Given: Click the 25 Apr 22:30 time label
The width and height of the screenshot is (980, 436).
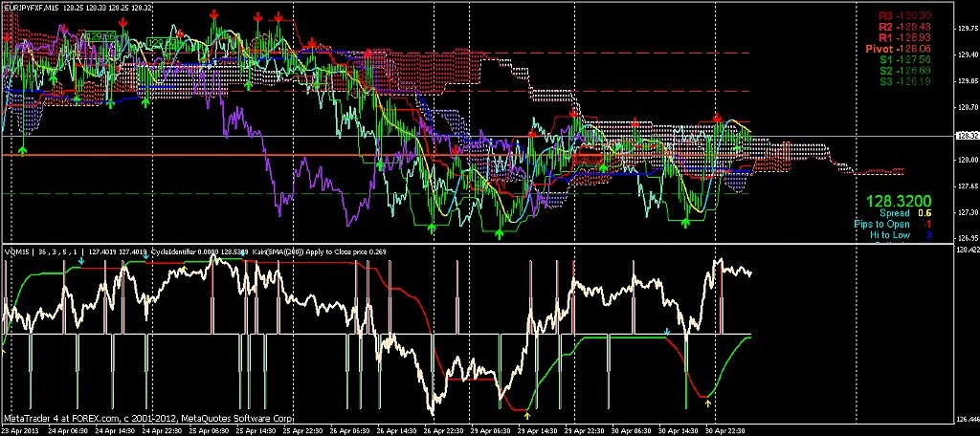Looking at the screenshot, I should (x=305, y=431).
